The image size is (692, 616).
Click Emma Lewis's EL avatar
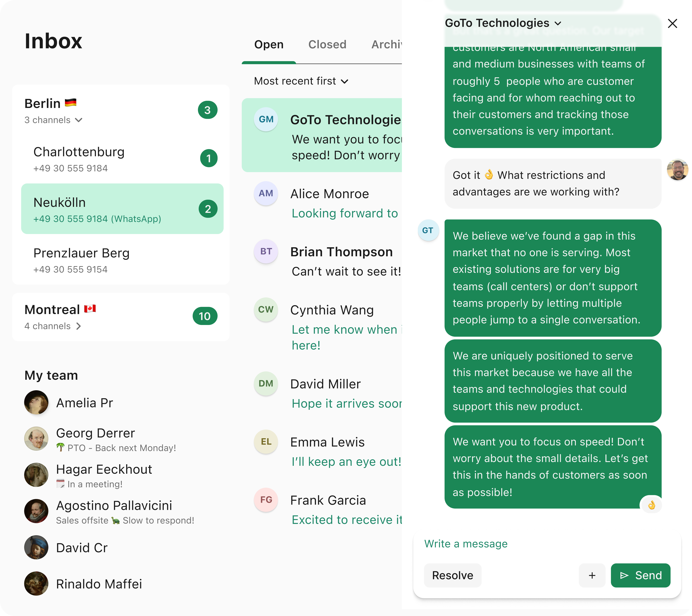266,442
